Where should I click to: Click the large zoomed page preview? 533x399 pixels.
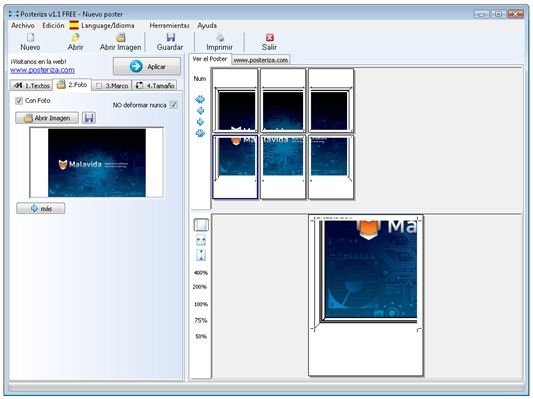pos(366,295)
